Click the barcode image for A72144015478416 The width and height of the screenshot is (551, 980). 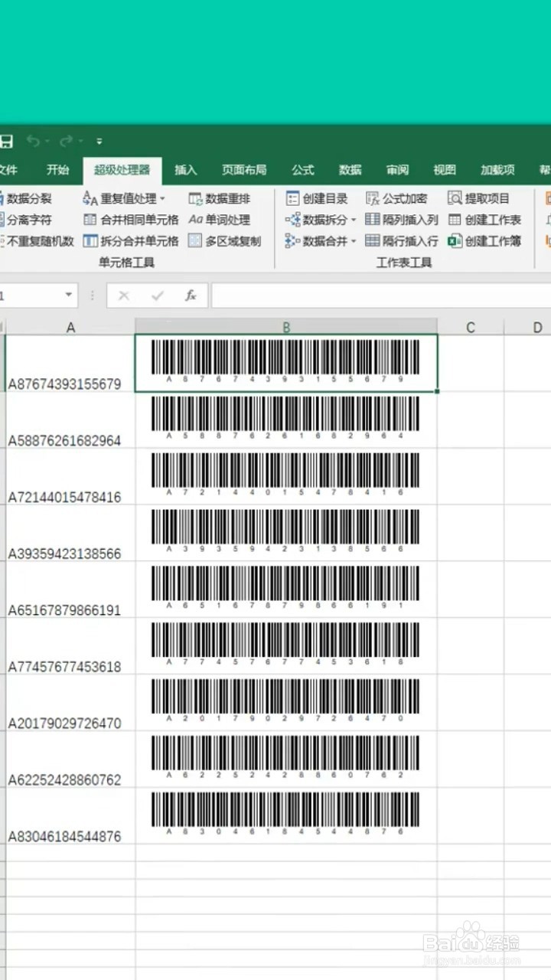[x=285, y=475]
